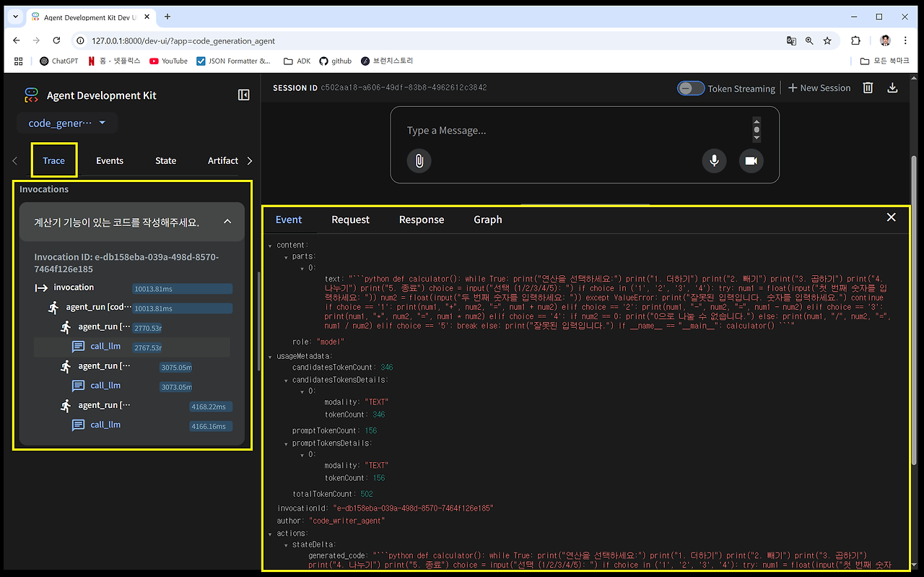The image size is (924, 577).
Task: Click the Chrome translate page icon
Action: [x=791, y=41]
